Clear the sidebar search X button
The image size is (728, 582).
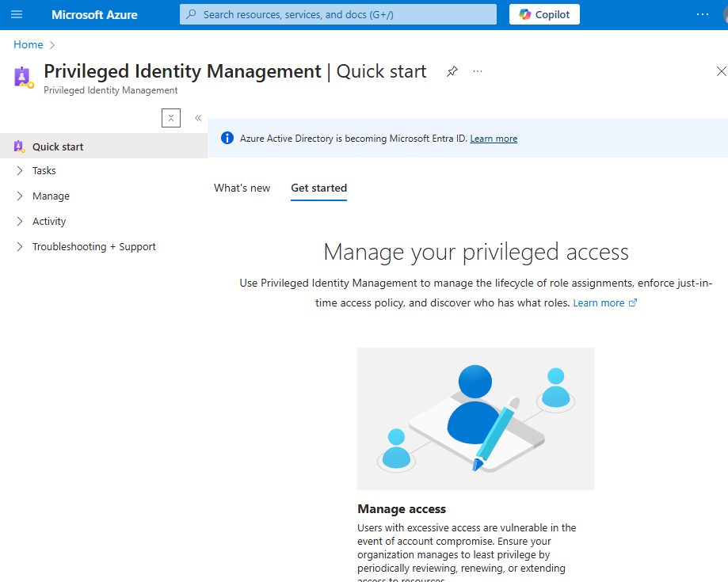click(x=171, y=118)
